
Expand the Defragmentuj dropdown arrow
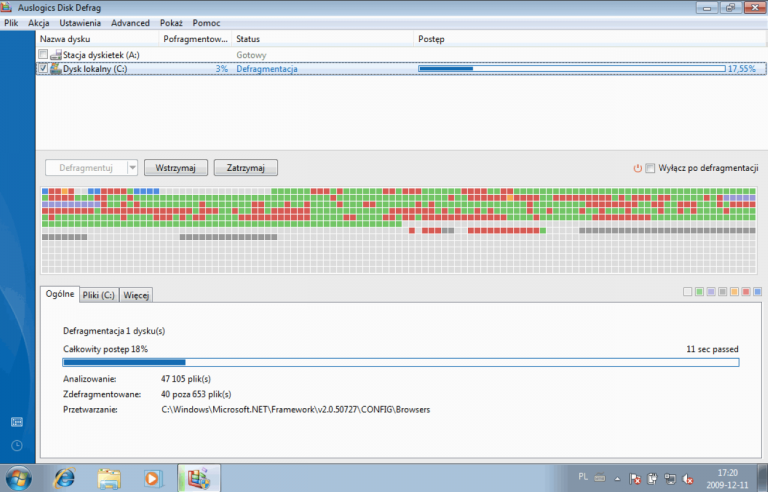pyautogui.click(x=132, y=168)
